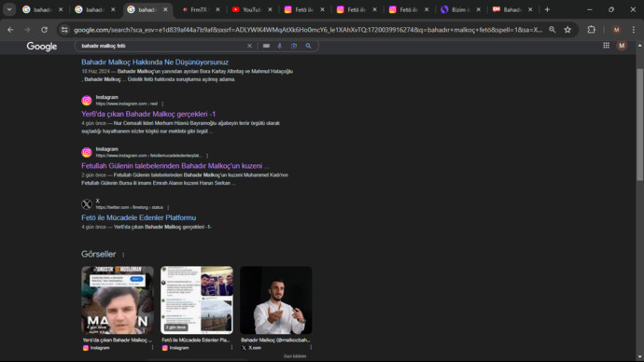The image size is (644, 362).
Task: Reload the current Google search page
Action: tap(45, 30)
